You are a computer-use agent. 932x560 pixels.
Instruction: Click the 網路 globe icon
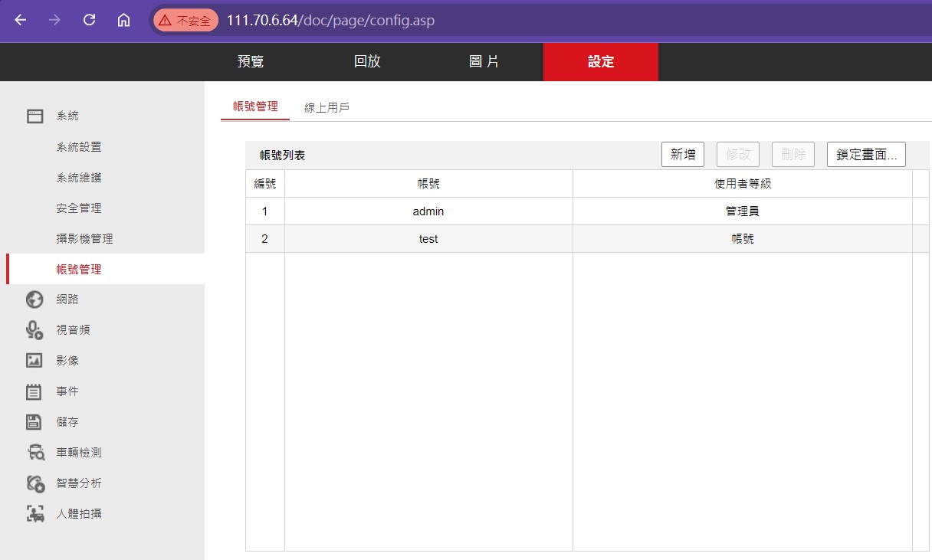34,300
